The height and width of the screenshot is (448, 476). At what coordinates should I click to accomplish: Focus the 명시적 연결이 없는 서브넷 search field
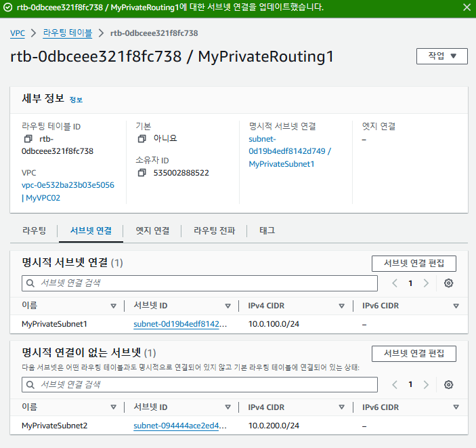tap(200, 385)
